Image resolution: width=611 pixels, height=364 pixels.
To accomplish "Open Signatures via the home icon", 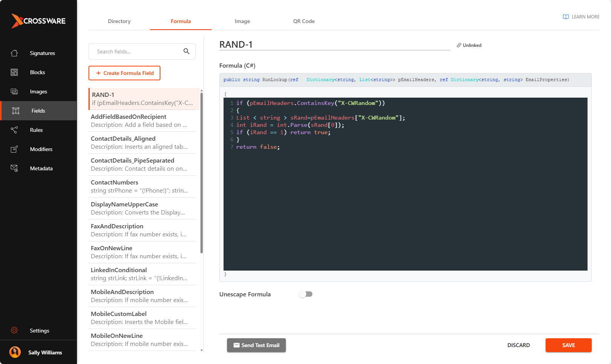I will [14, 53].
